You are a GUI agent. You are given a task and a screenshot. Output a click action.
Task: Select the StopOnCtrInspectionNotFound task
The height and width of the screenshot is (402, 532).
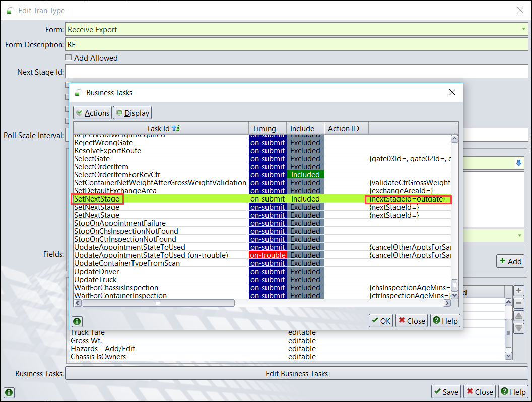coord(262,239)
